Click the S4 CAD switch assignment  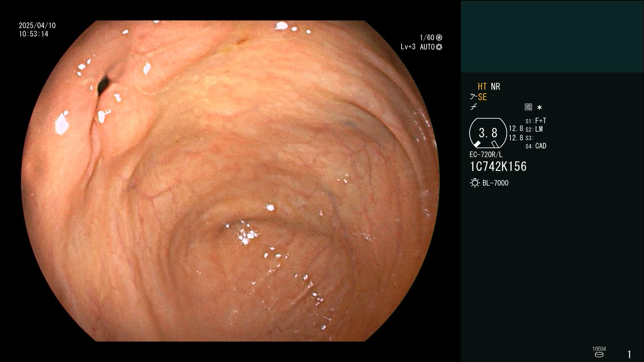(536, 146)
